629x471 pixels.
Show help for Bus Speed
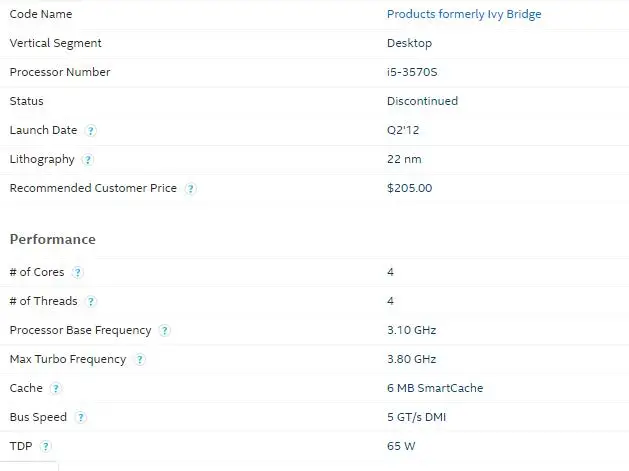pyautogui.click(x=81, y=418)
